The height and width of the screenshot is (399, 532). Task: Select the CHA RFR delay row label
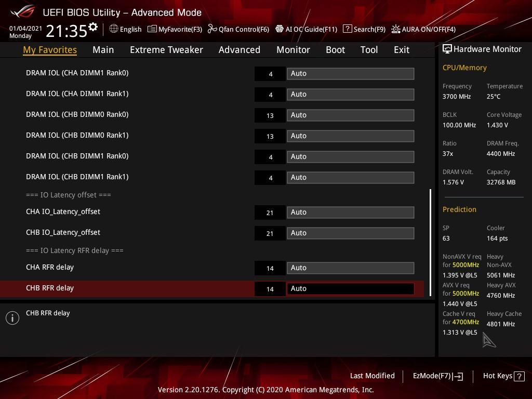tap(50, 268)
